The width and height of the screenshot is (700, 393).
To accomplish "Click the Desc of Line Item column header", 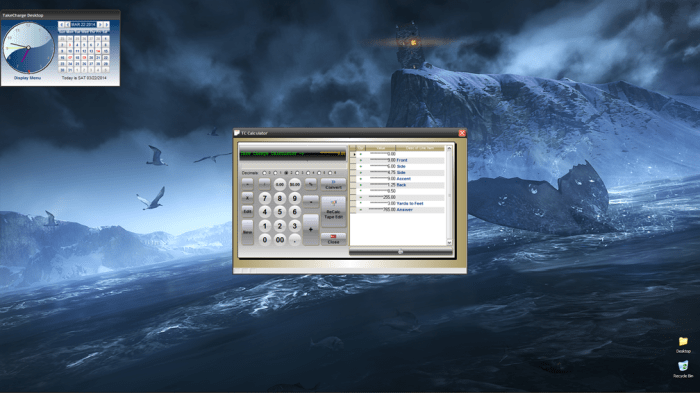I will click(x=420, y=148).
